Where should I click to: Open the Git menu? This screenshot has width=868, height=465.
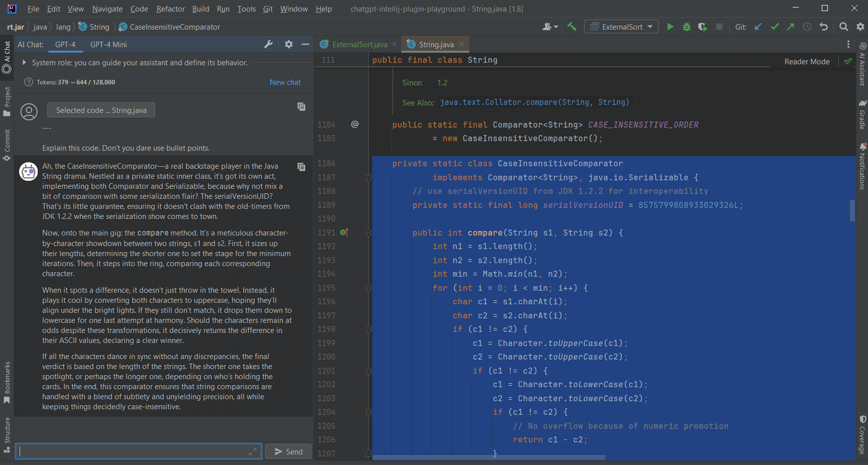[x=268, y=9]
